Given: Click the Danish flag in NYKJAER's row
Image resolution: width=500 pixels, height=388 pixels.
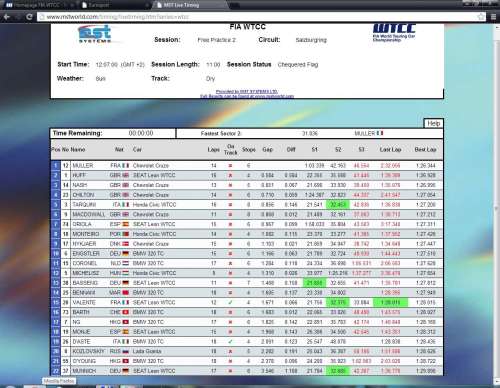Looking at the screenshot, I should tap(125, 244).
